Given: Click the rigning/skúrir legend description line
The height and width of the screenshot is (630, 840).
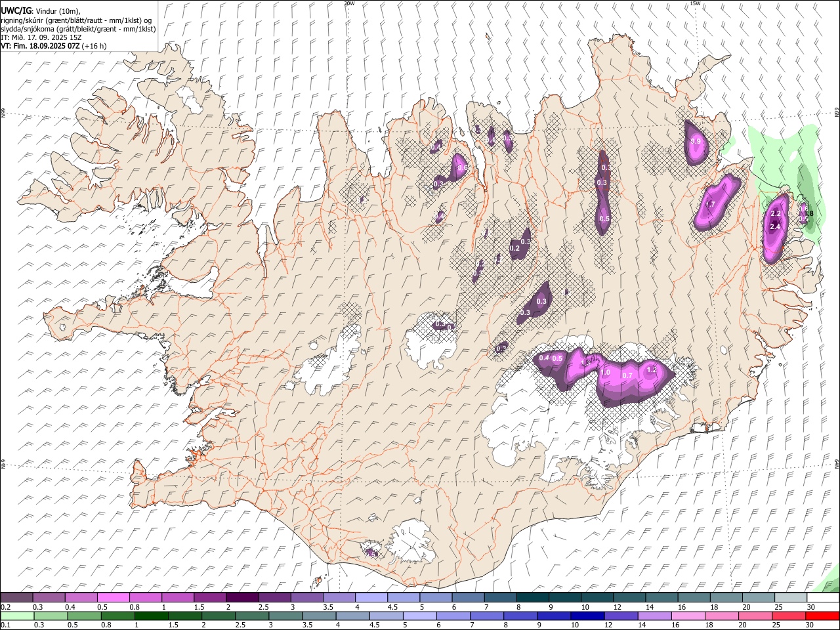Looking at the screenshot, I should (x=76, y=20).
